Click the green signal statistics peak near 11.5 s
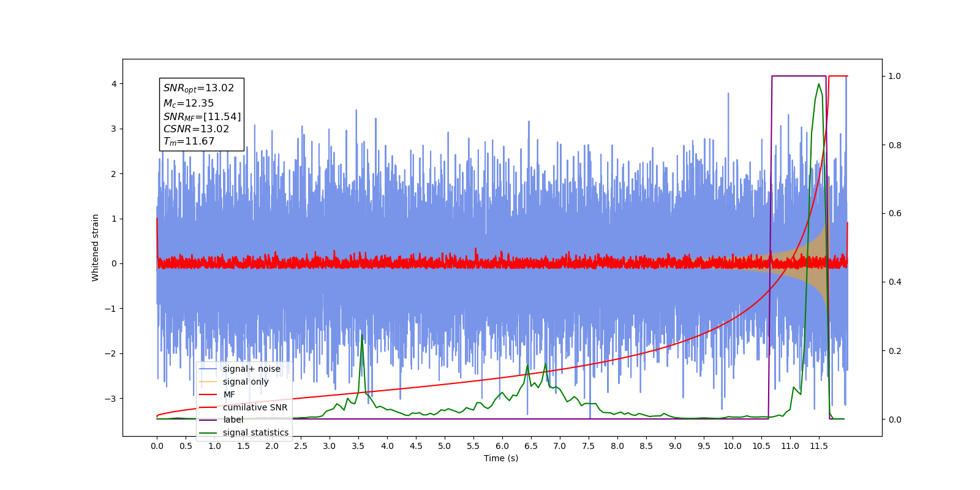Viewport: 980px width, 490px height. [819, 84]
